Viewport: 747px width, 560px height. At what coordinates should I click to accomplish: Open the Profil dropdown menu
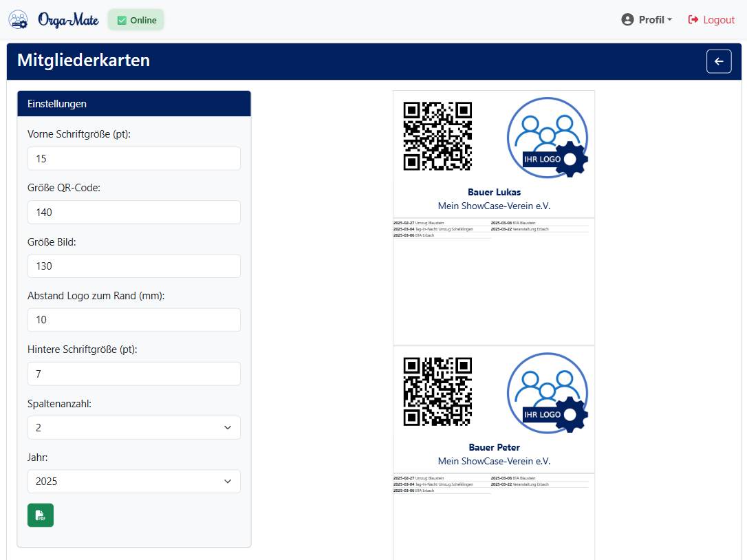tap(647, 19)
